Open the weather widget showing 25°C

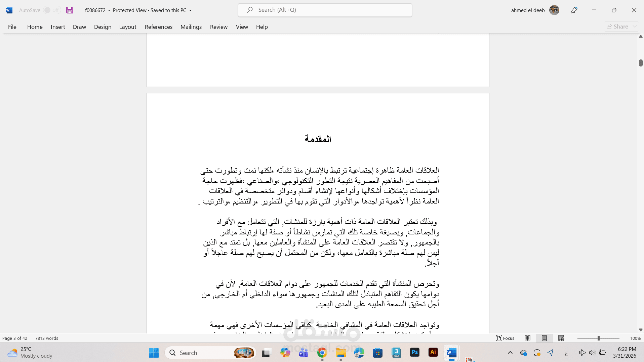pos(30,353)
